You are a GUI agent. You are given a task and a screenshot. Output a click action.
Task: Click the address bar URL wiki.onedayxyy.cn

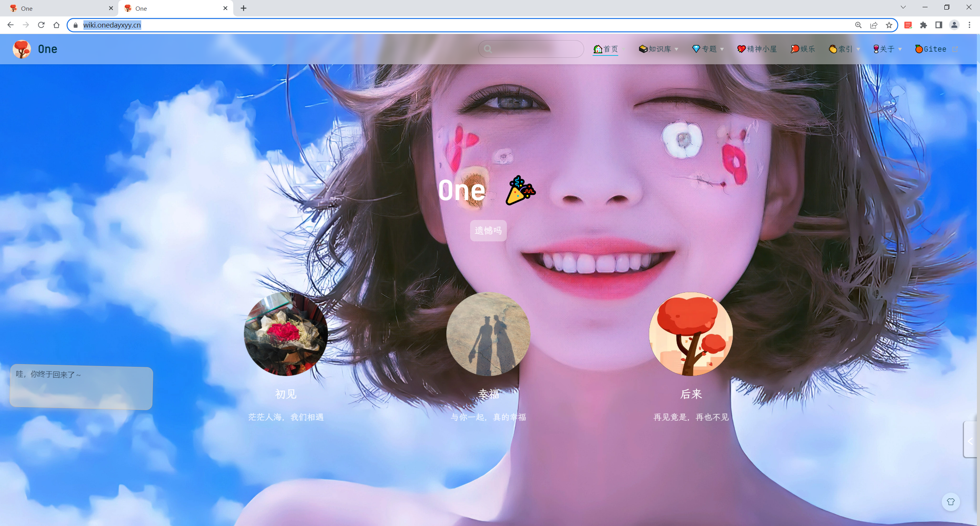112,25
